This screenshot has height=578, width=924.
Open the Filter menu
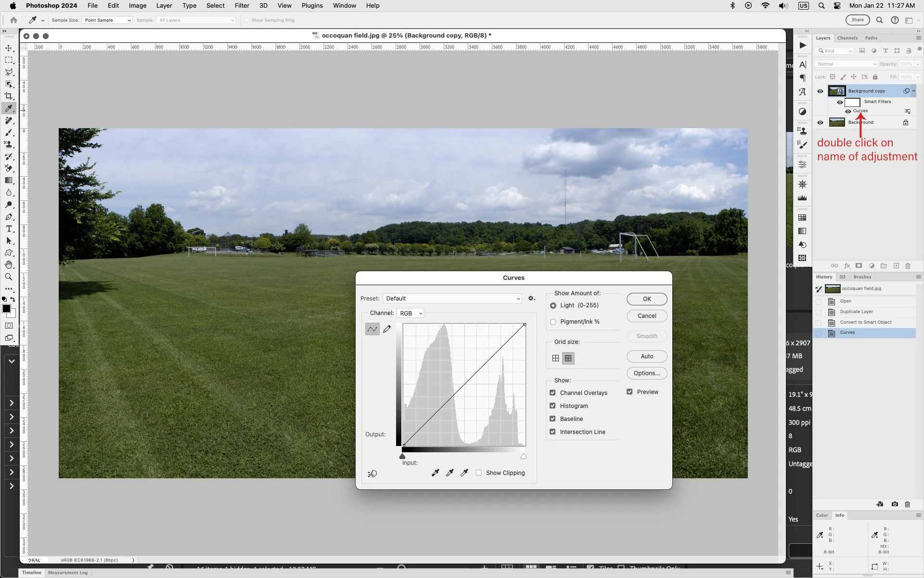pyautogui.click(x=242, y=6)
